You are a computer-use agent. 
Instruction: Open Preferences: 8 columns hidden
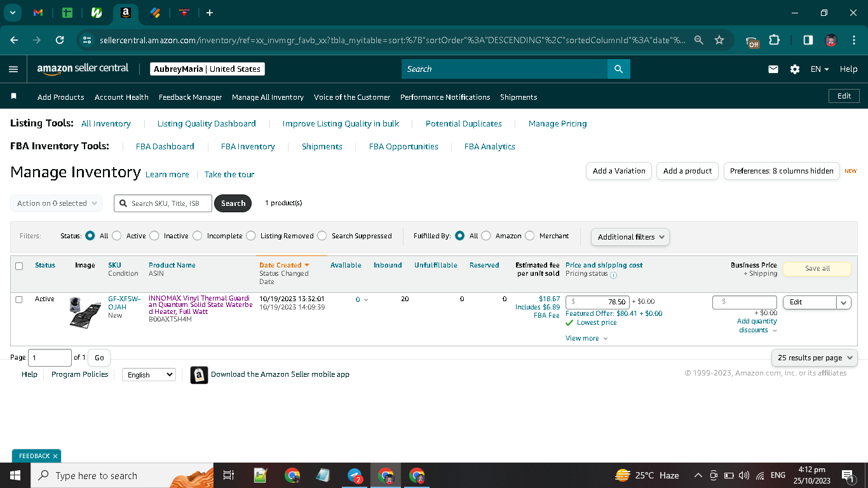782,171
